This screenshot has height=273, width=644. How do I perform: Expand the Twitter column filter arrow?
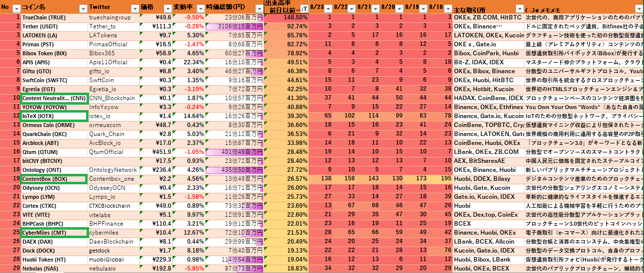(x=134, y=8)
